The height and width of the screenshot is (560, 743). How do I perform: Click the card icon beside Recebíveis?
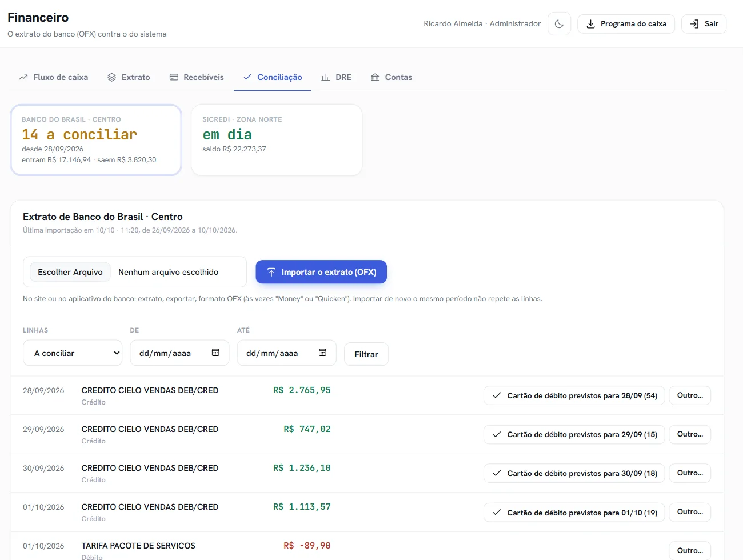[174, 77]
